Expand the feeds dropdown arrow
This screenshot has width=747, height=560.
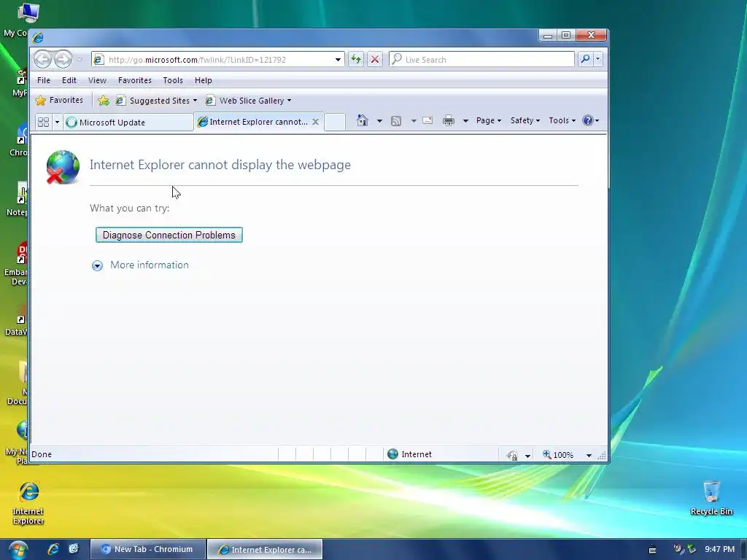pos(414,121)
